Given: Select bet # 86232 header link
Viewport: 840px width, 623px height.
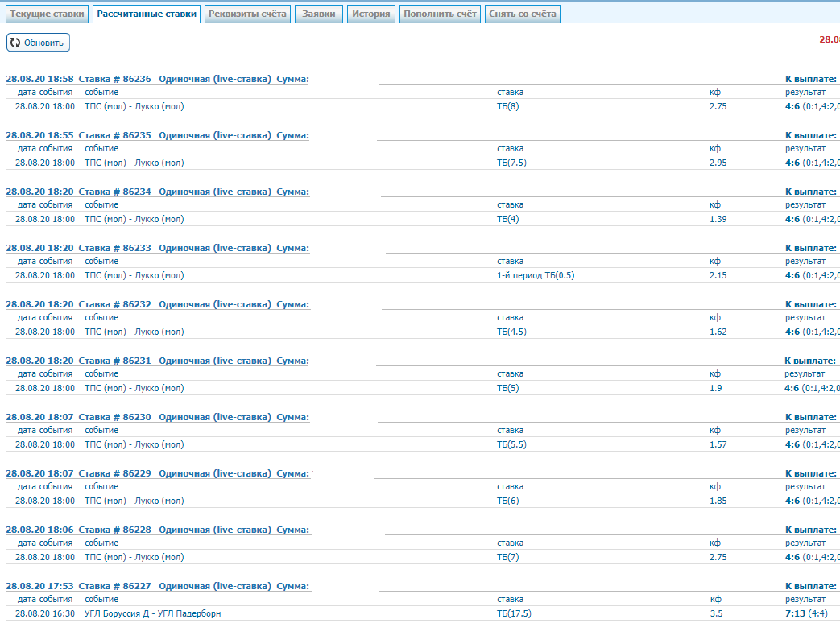Looking at the screenshot, I should (157, 304).
